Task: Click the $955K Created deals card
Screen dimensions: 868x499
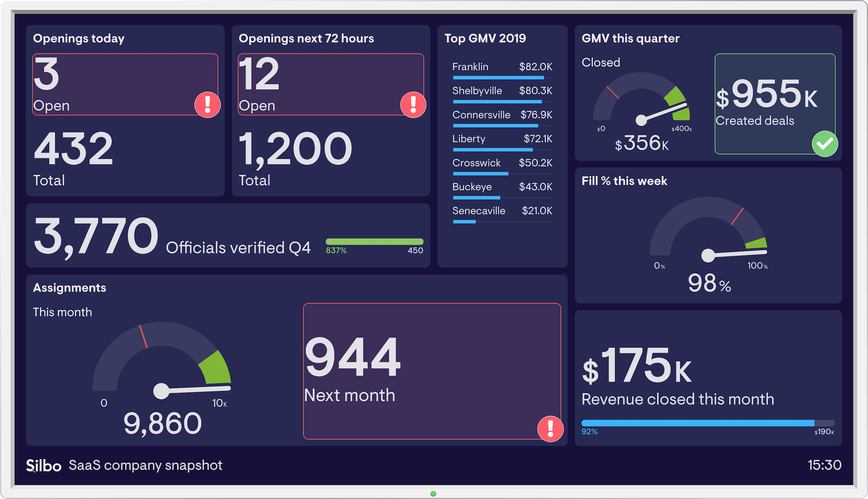Action: [775, 104]
